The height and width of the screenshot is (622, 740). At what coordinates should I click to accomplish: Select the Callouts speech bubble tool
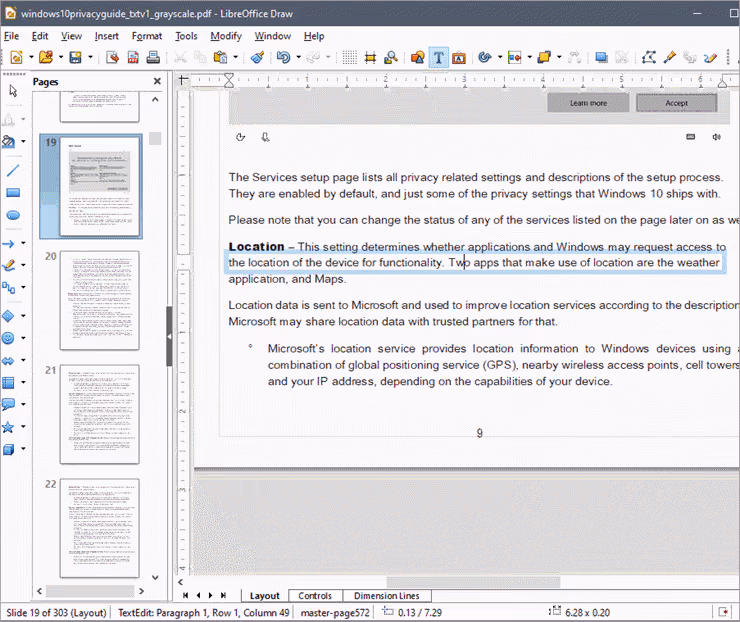click(8, 404)
